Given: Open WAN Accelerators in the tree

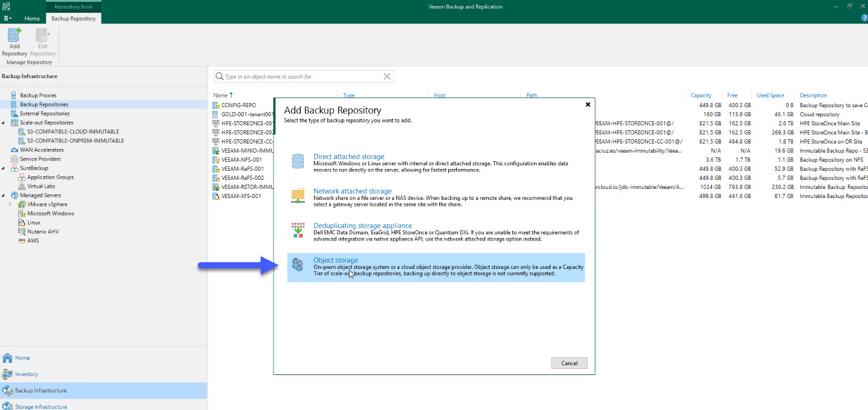Looking at the screenshot, I should tap(42, 150).
